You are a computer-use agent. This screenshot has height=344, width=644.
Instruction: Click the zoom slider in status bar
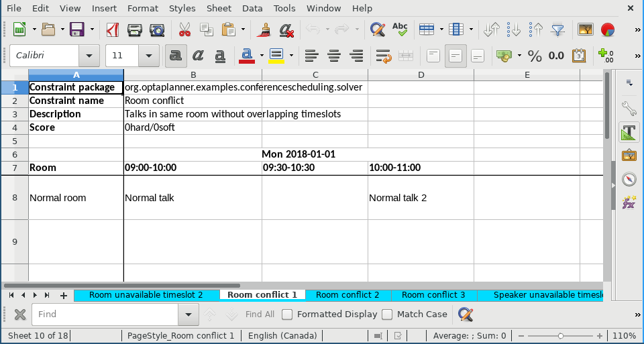[561, 335]
